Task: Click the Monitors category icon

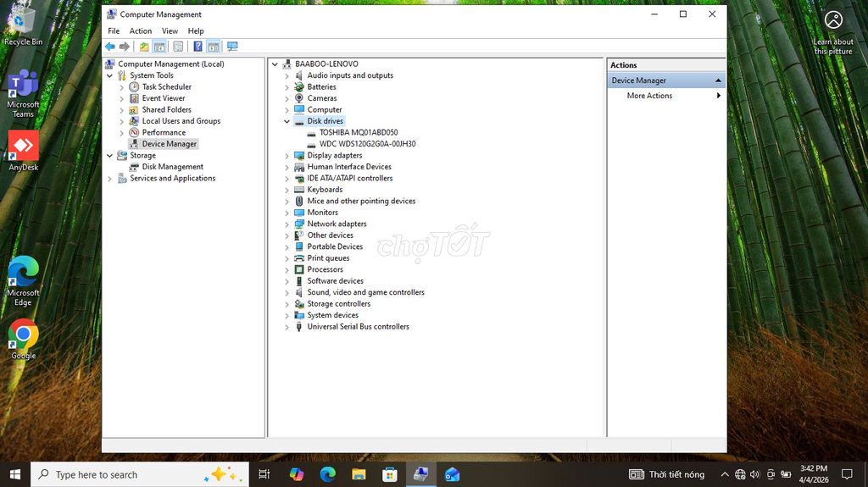Action: click(299, 213)
